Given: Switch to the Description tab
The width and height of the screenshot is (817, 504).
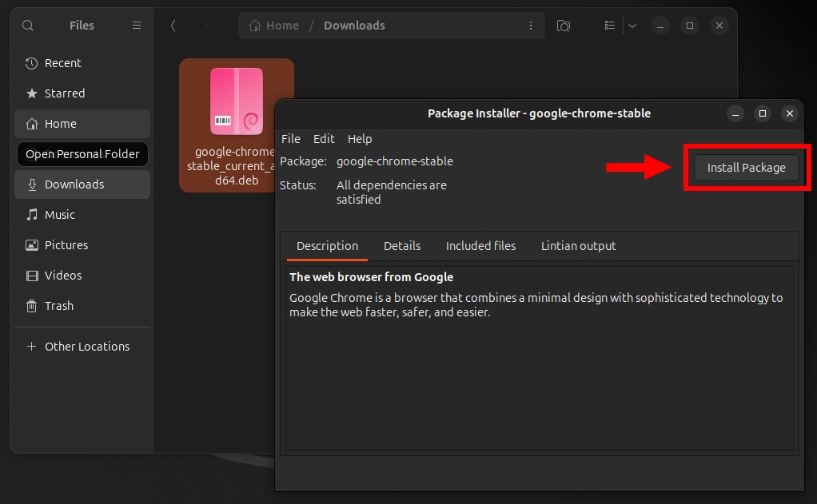Looking at the screenshot, I should (327, 246).
